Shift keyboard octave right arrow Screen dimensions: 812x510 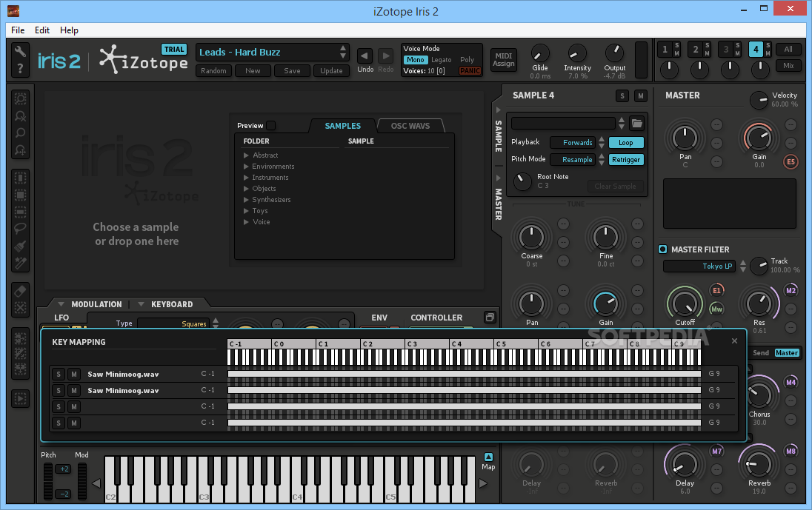click(482, 483)
